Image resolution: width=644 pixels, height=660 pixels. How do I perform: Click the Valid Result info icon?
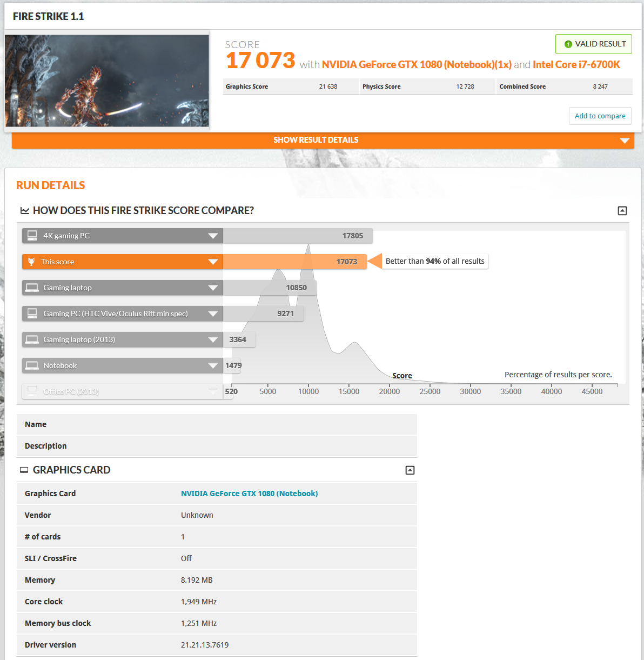point(568,44)
